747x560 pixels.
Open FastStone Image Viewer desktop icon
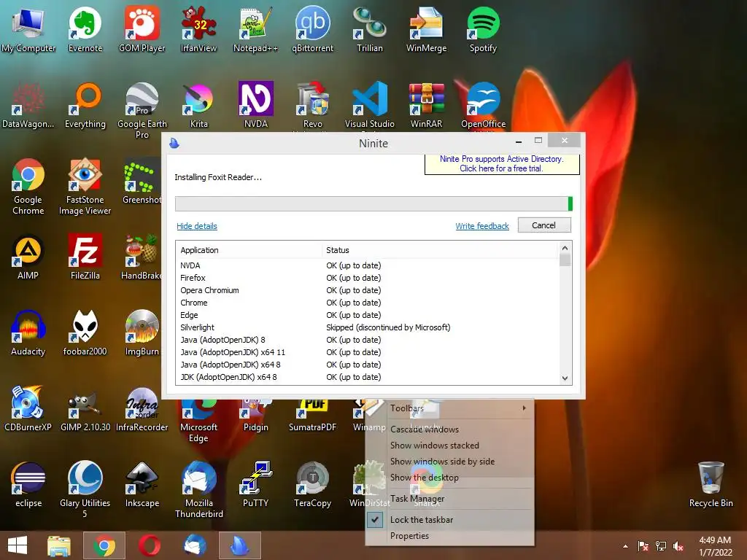tap(85, 187)
